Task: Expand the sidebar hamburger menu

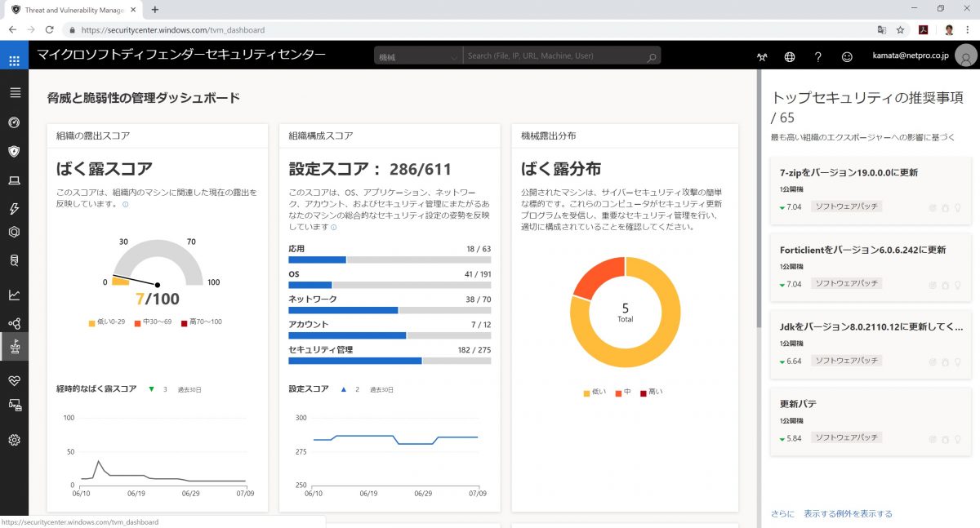Action: 14,92
